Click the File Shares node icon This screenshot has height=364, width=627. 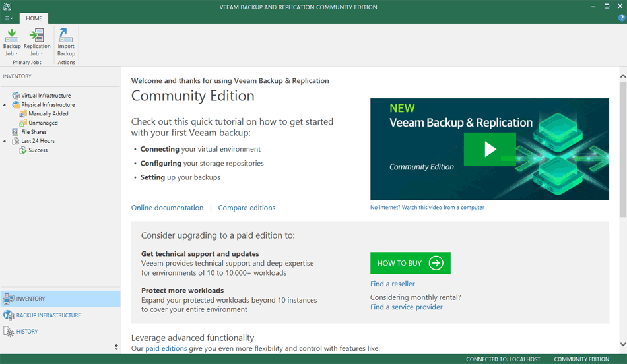pos(16,132)
